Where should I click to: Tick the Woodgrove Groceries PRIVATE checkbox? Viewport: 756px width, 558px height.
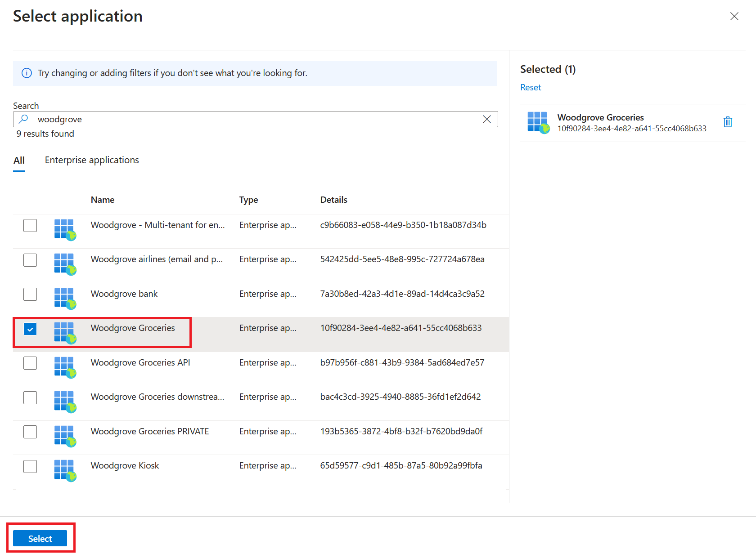tap(30, 432)
